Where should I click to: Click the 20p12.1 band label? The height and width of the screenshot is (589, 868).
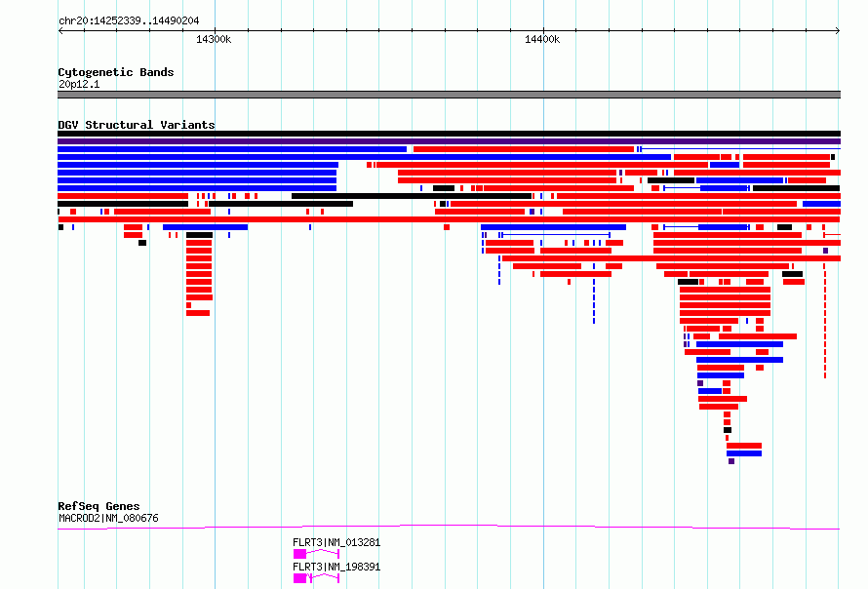[x=79, y=84]
